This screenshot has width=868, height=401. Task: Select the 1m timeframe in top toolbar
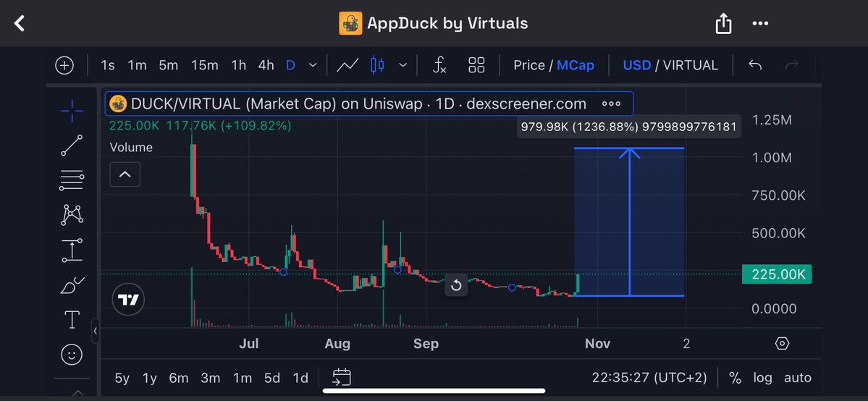click(137, 65)
